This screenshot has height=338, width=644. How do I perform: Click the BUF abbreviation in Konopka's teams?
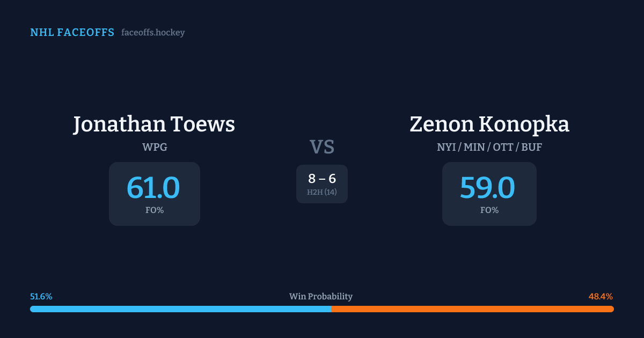coord(531,147)
